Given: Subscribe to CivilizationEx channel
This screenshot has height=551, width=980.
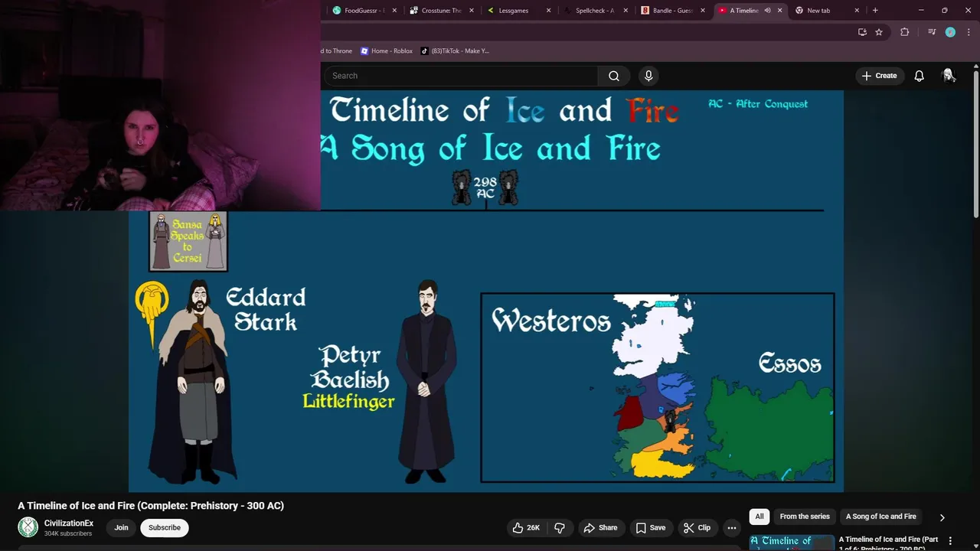Looking at the screenshot, I should pos(165,527).
